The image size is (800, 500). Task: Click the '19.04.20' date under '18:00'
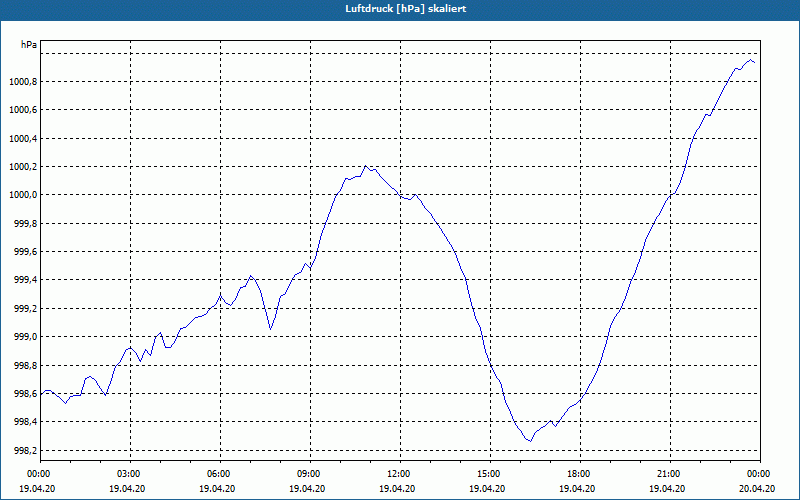tap(577, 488)
